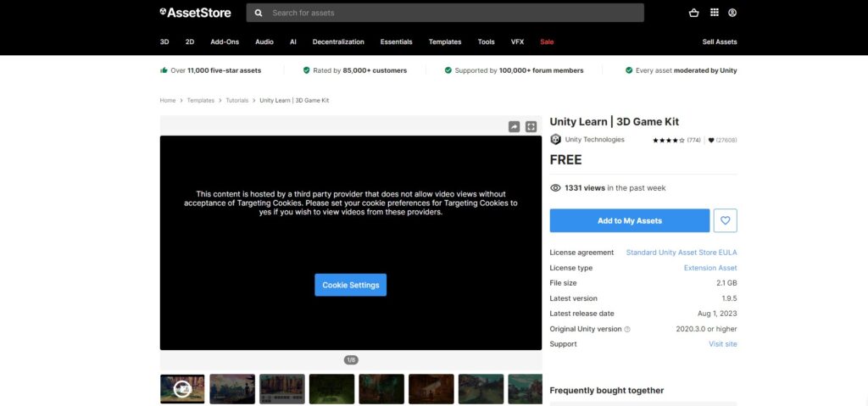Open the Essentials menu
The height and width of the screenshot is (406, 868).
[397, 42]
